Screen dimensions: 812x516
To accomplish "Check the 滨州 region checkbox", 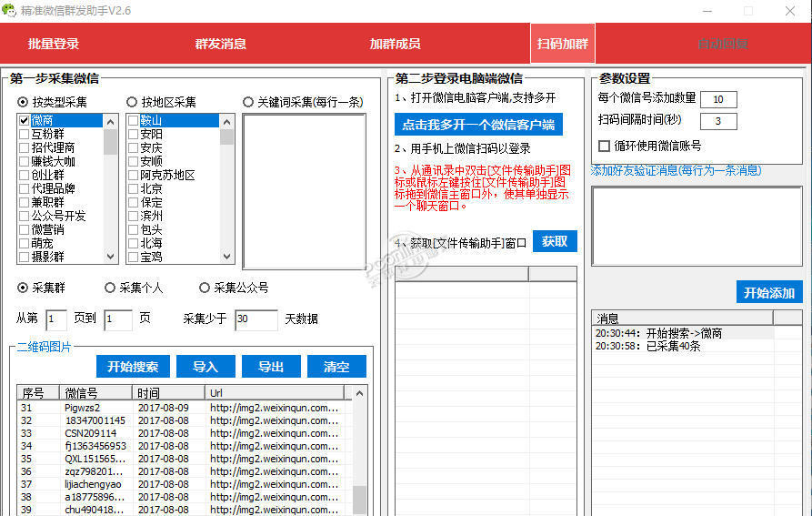I will coord(133,216).
